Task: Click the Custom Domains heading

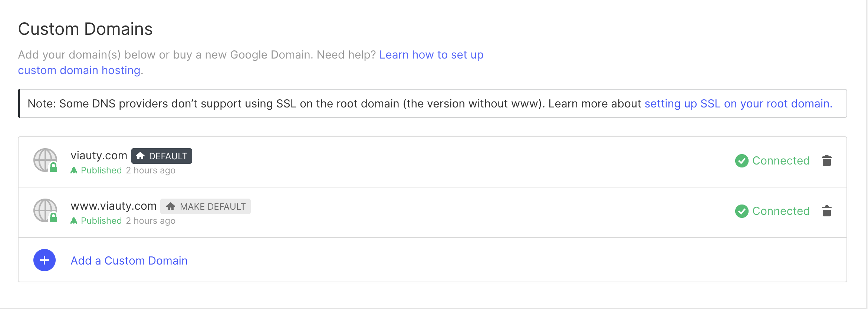Action: point(85,29)
